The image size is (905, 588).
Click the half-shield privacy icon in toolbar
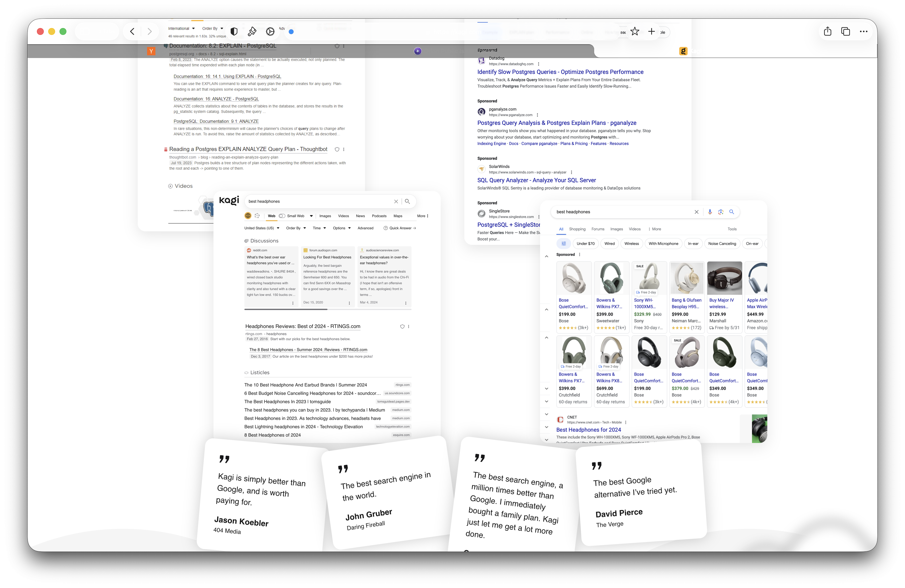[x=234, y=31]
